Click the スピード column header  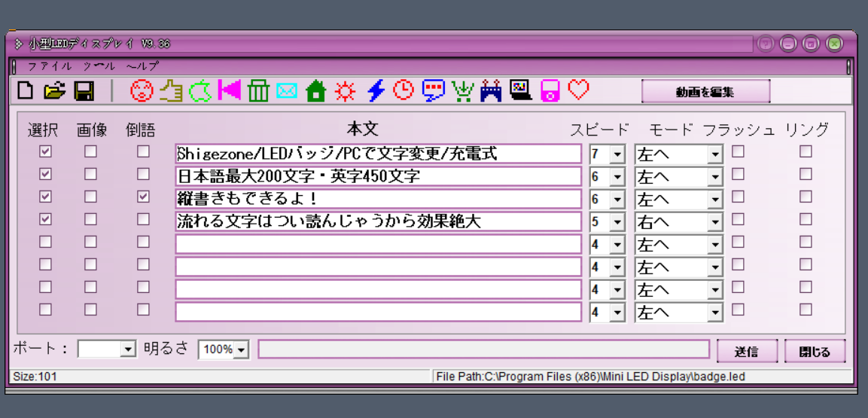coord(600,130)
